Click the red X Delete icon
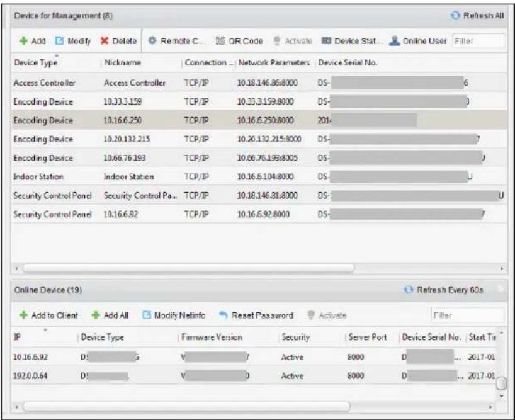The height and width of the screenshot is (420, 515). (x=105, y=41)
